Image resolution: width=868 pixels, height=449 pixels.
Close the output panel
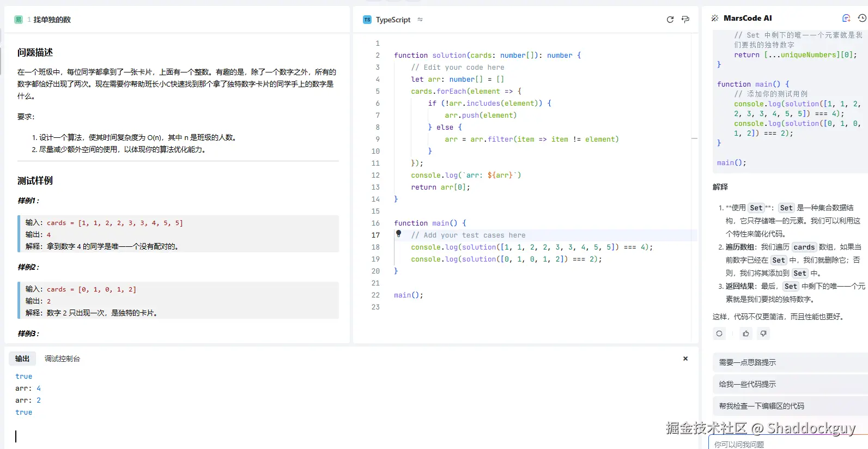685,359
